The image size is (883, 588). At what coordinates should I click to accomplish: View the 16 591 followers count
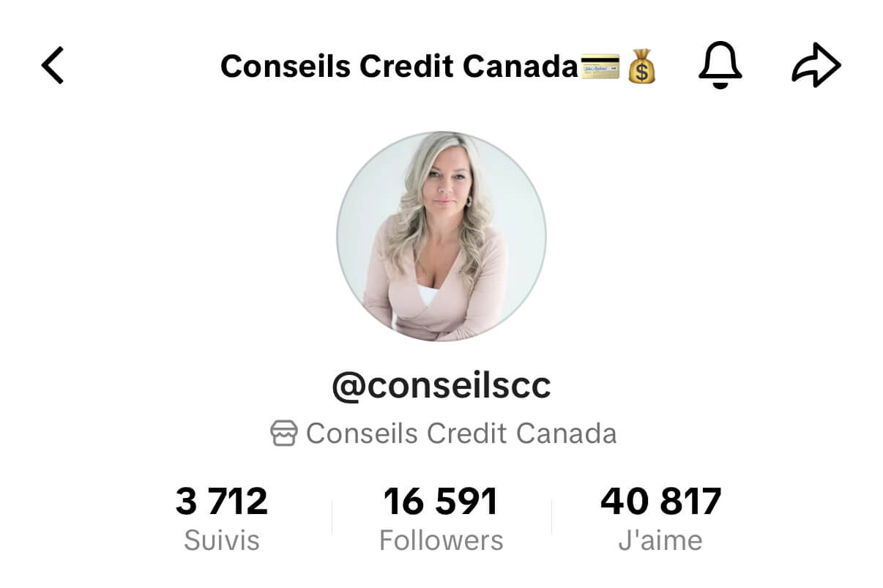tap(441, 502)
